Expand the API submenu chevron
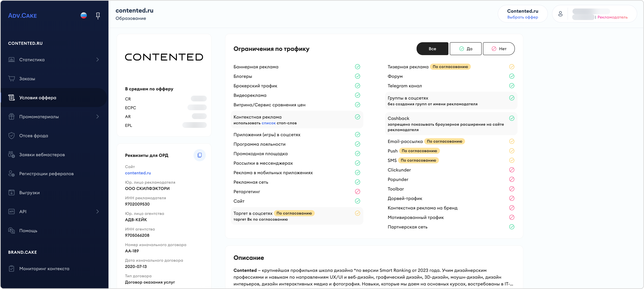 [x=97, y=211]
